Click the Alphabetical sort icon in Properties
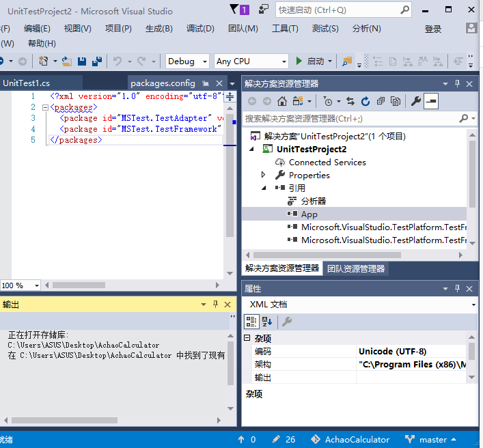The width and height of the screenshot is (483, 448). [267, 322]
